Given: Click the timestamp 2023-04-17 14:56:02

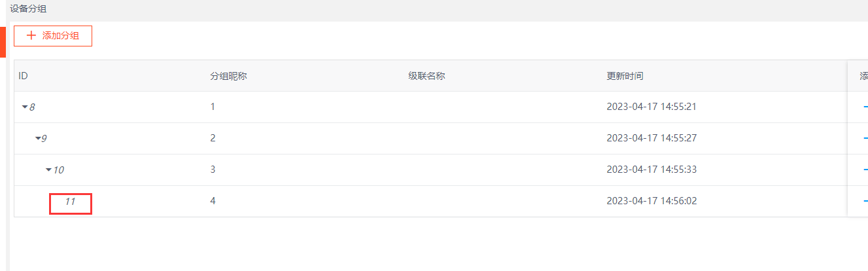Looking at the screenshot, I should 651,201.
